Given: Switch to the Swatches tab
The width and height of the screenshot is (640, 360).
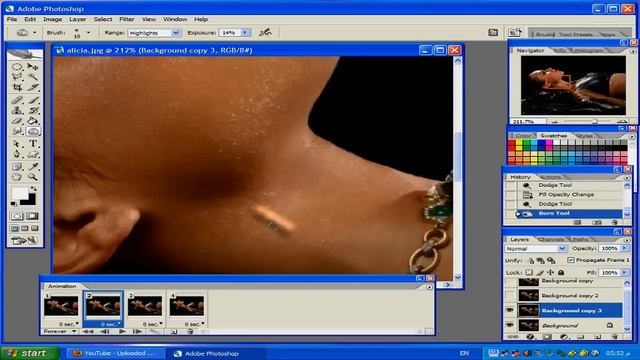Looking at the screenshot, I should coord(553,136).
